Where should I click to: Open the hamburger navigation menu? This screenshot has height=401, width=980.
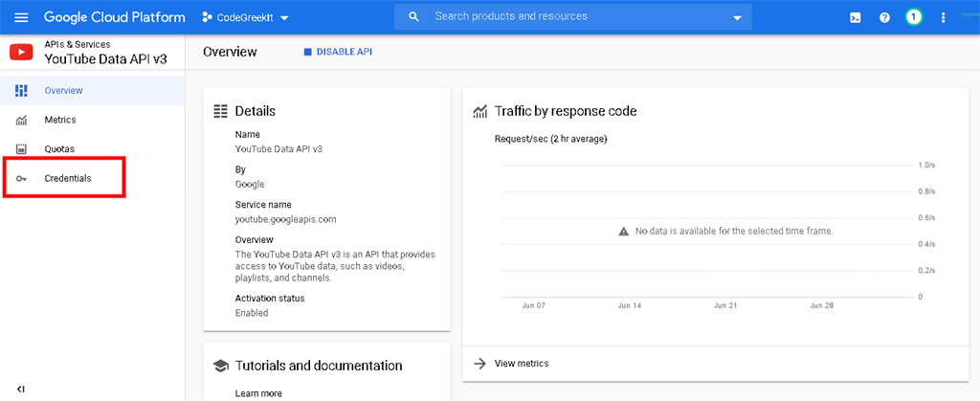pyautogui.click(x=21, y=17)
